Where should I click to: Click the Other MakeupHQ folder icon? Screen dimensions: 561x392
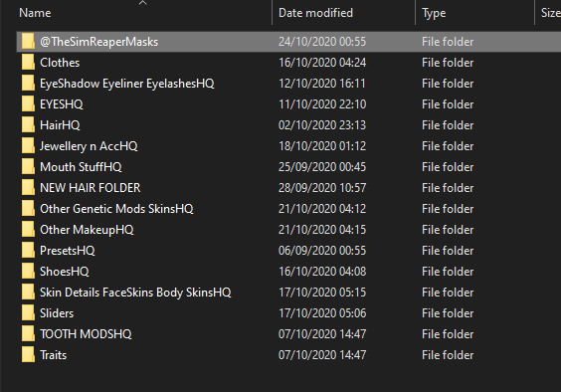(28, 230)
